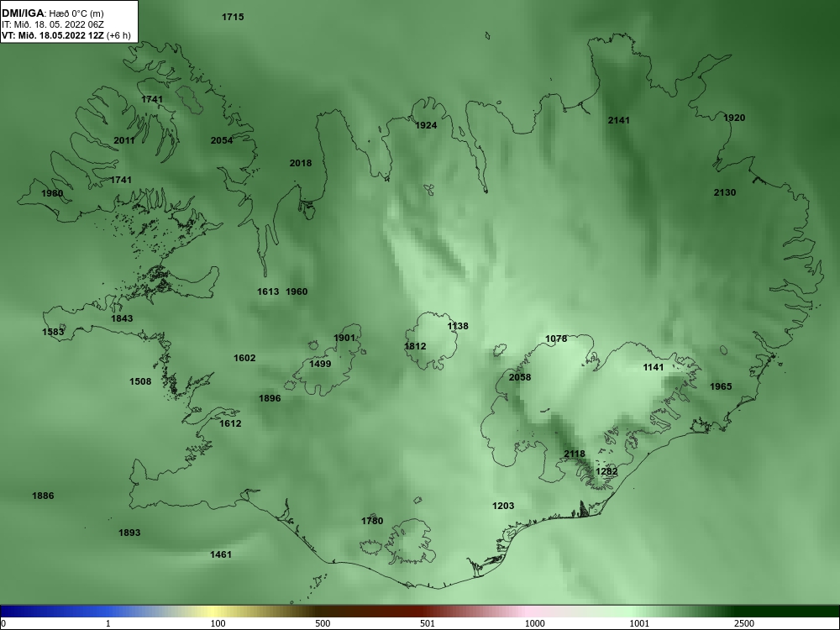The width and height of the screenshot is (840, 630).
Task: Click the 1461 value label
Action: [x=221, y=554]
